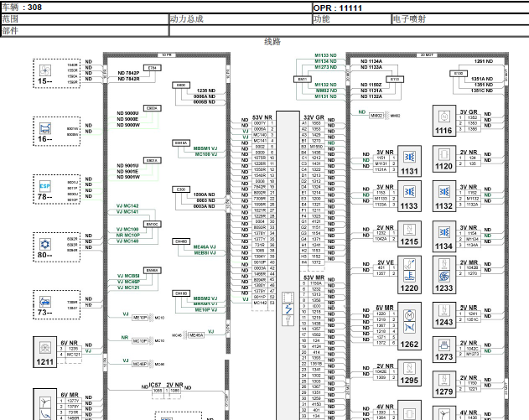Click the wire label 'M1133 ND'
This screenshot has width=529, height=420.
(x=325, y=55)
